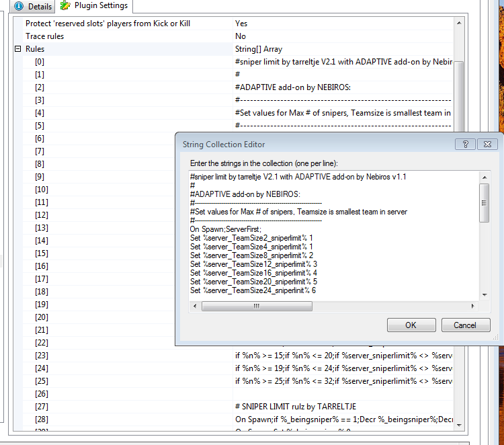Image resolution: width=504 pixels, height=445 pixels.
Task: Click the dialog horizontal scrollbar thumb
Action: coord(256,306)
